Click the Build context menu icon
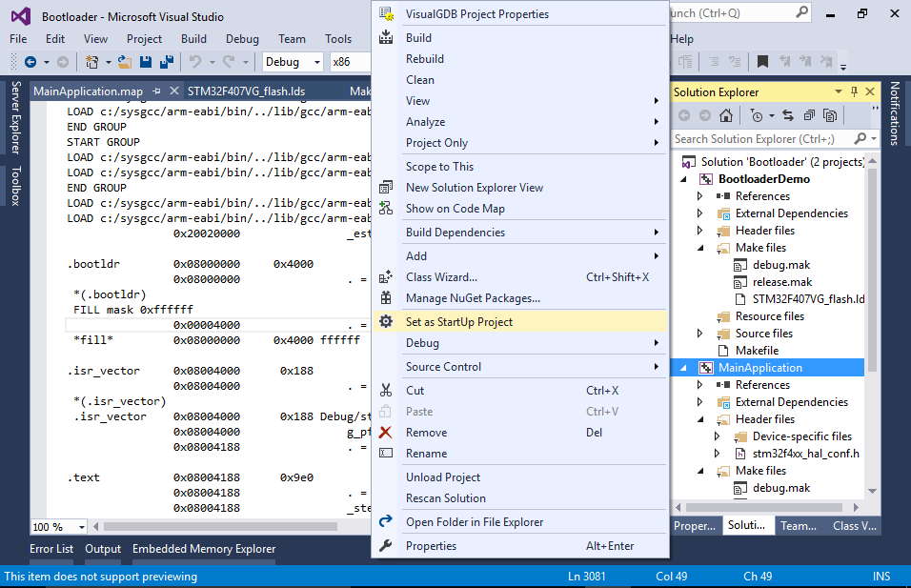The width and height of the screenshot is (911, 588). click(386, 38)
